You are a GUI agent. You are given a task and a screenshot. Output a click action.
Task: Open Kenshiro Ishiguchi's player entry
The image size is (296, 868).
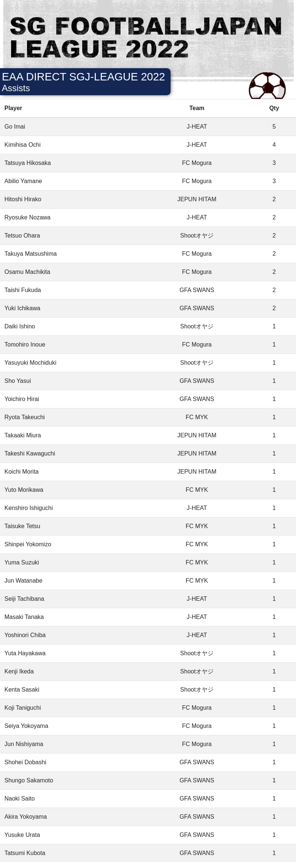pos(28,508)
